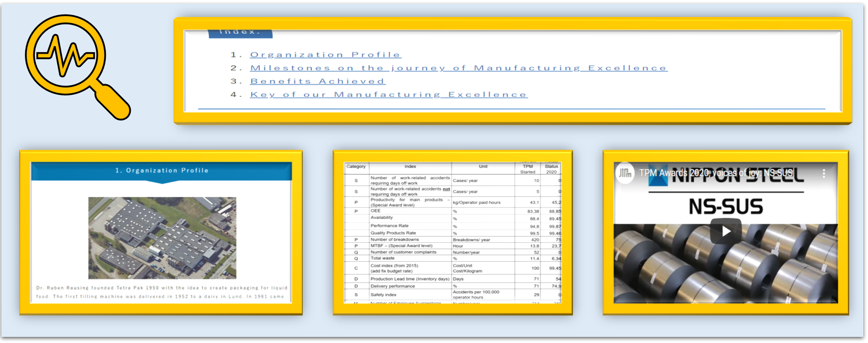
Task: Open Milestones on the journey link
Action: 459,68
